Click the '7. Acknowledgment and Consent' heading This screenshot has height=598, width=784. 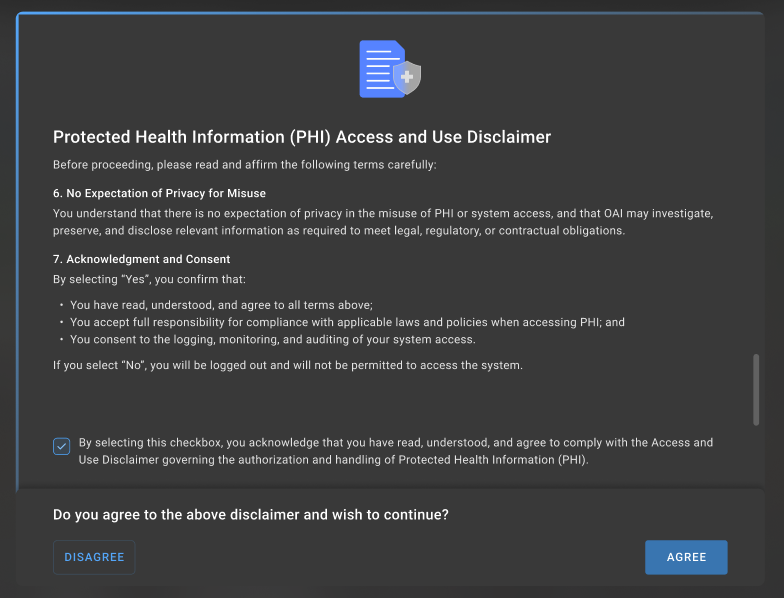click(x=142, y=259)
